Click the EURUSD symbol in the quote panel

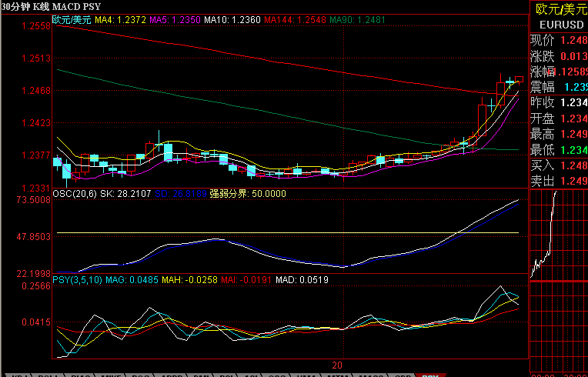tap(561, 25)
